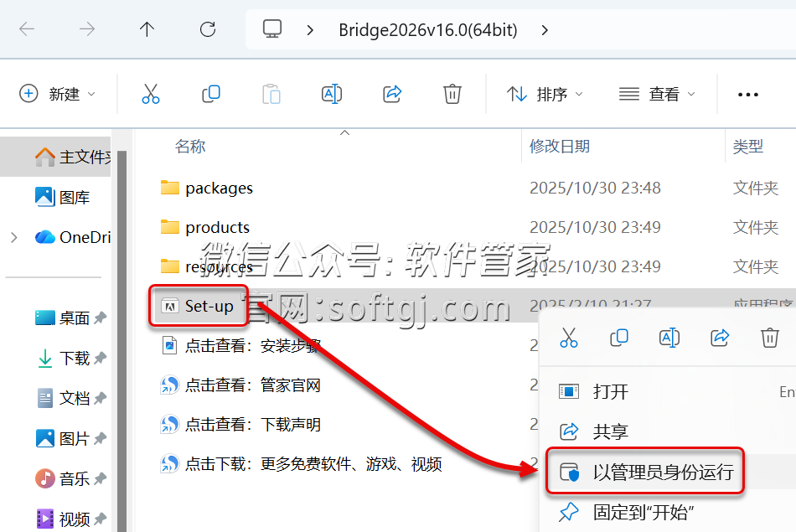Cut using the toolbar scissors icon

150,94
